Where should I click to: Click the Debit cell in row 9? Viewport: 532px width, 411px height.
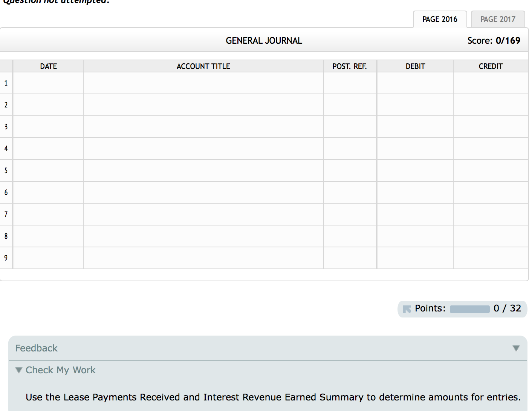tap(415, 258)
